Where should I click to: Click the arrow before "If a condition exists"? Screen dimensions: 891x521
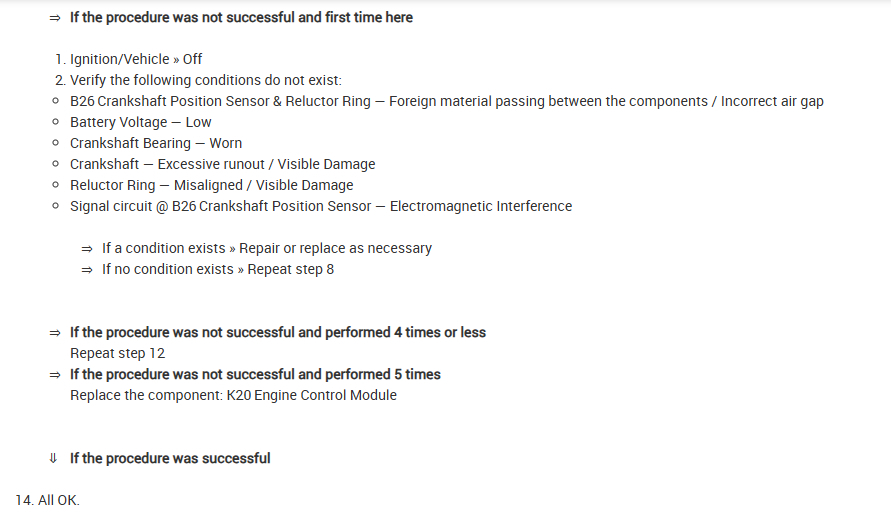tap(87, 248)
